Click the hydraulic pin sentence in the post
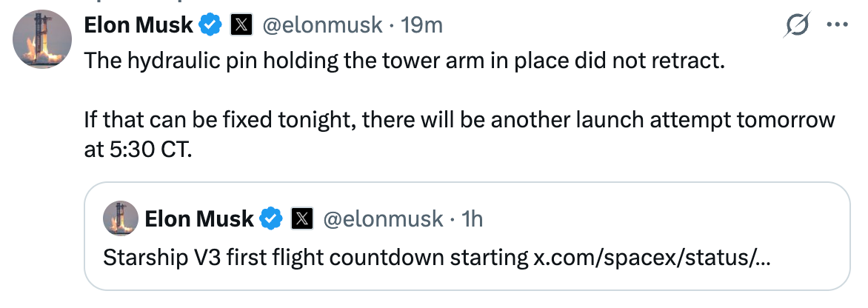This screenshot has width=868, height=308. [x=404, y=60]
